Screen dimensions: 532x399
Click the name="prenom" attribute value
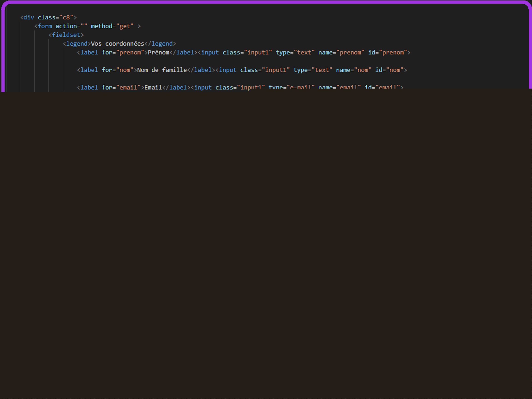coord(350,52)
